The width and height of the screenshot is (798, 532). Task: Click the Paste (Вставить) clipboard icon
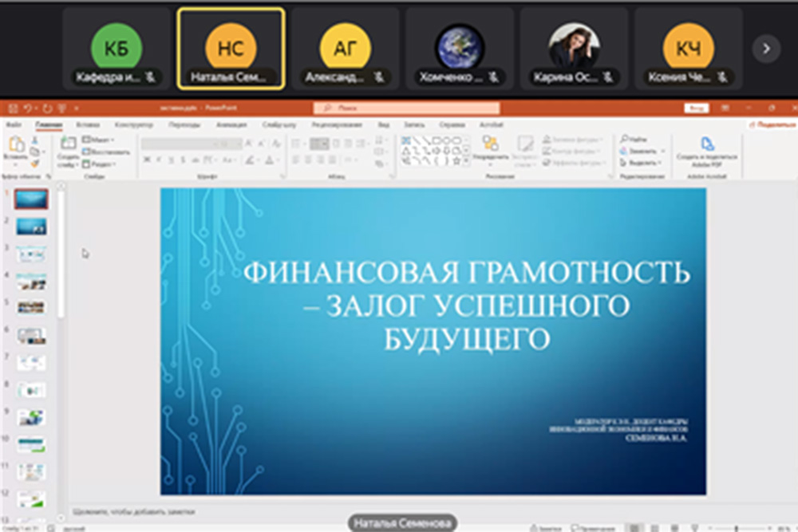[x=15, y=144]
